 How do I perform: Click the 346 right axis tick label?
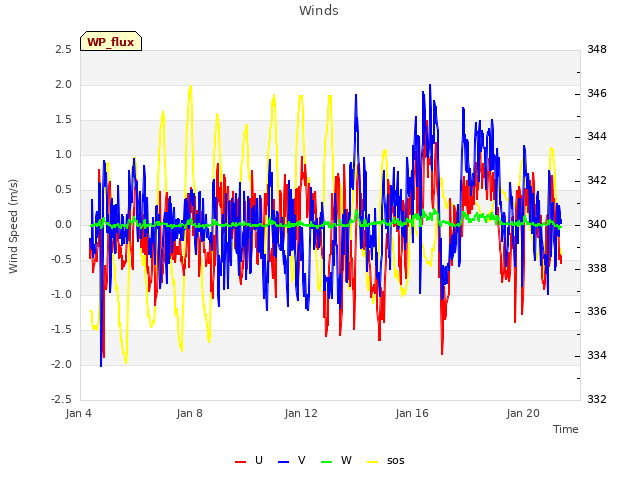(597, 93)
